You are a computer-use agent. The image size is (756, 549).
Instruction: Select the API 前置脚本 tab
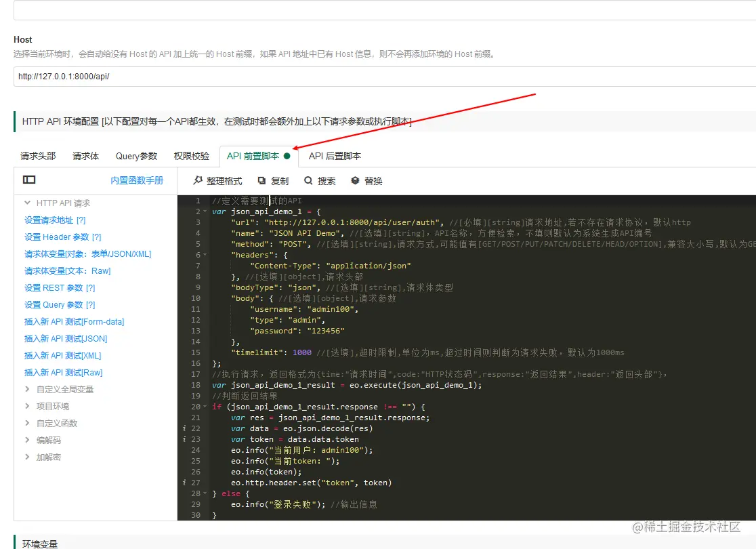point(259,156)
